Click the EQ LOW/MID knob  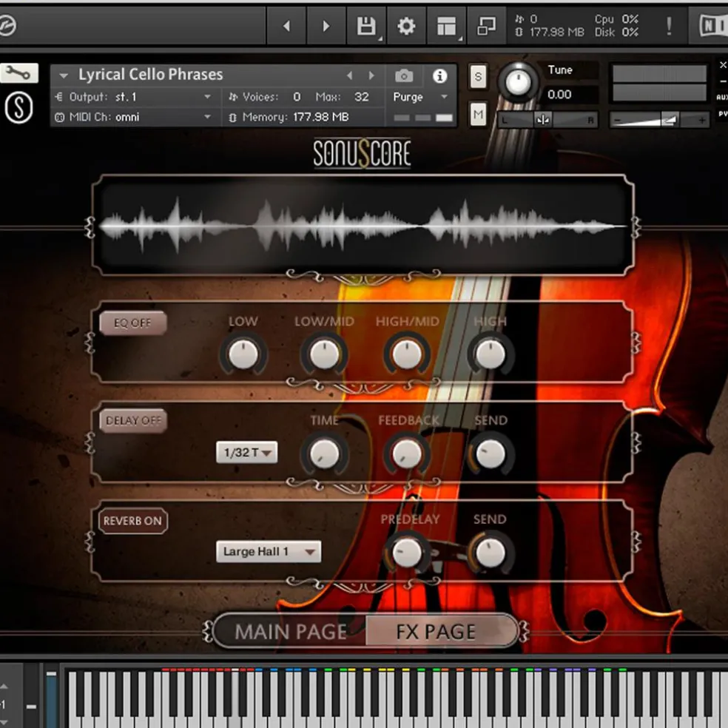pos(324,354)
